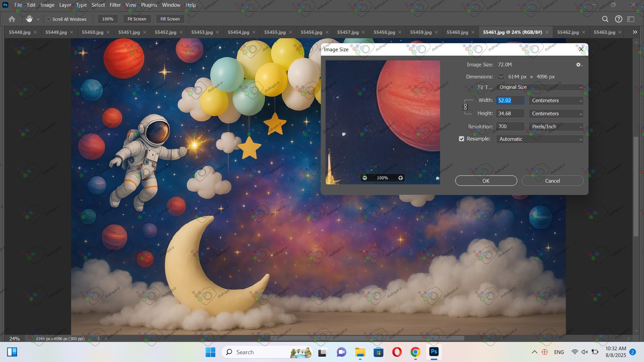The image size is (644, 362).
Task: Open the Help question mark icon
Action: pyautogui.click(x=619, y=19)
